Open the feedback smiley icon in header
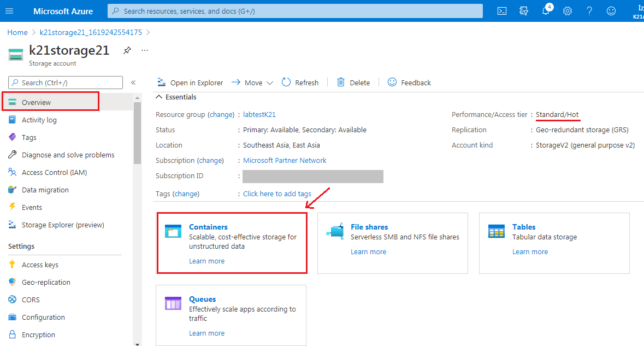644x346 pixels. point(611,11)
